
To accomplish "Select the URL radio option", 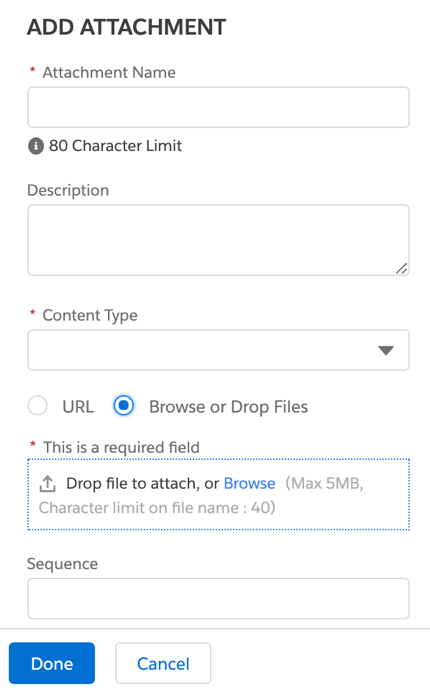I will [x=38, y=406].
